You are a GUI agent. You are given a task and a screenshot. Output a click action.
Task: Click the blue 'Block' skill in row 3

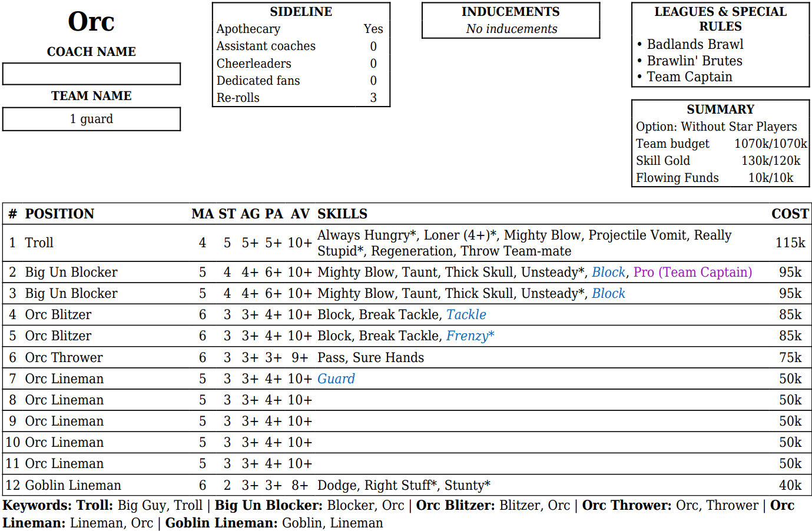608,293
